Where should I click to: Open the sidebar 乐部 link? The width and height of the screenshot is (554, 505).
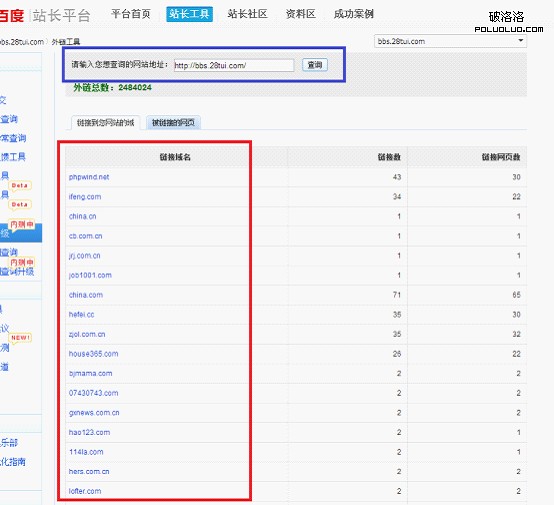[x=9, y=442]
